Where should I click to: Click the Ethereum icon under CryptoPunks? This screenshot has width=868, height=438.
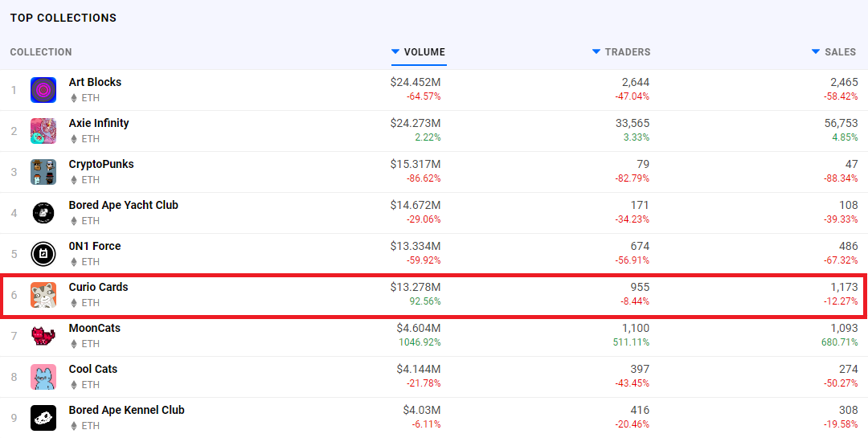[x=73, y=180]
